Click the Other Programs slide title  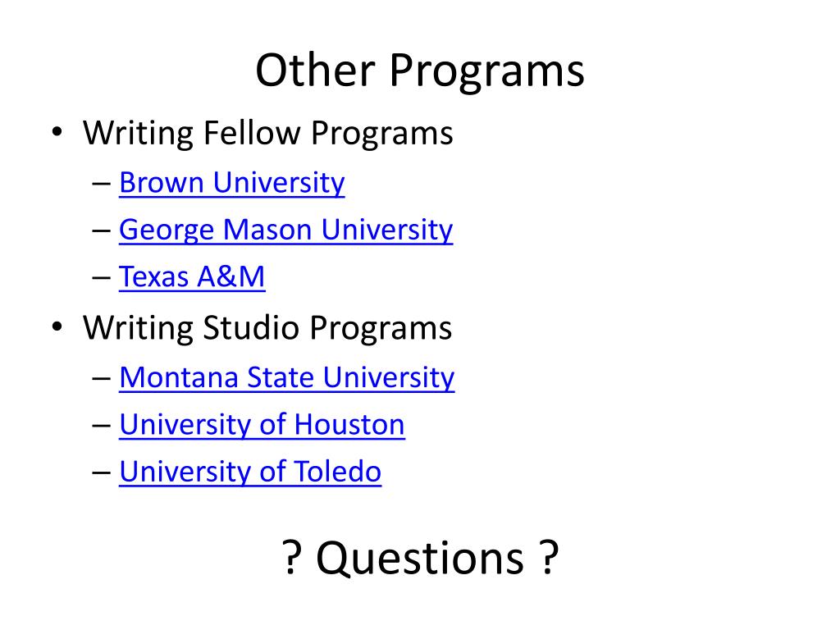pyautogui.click(x=420, y=71)
